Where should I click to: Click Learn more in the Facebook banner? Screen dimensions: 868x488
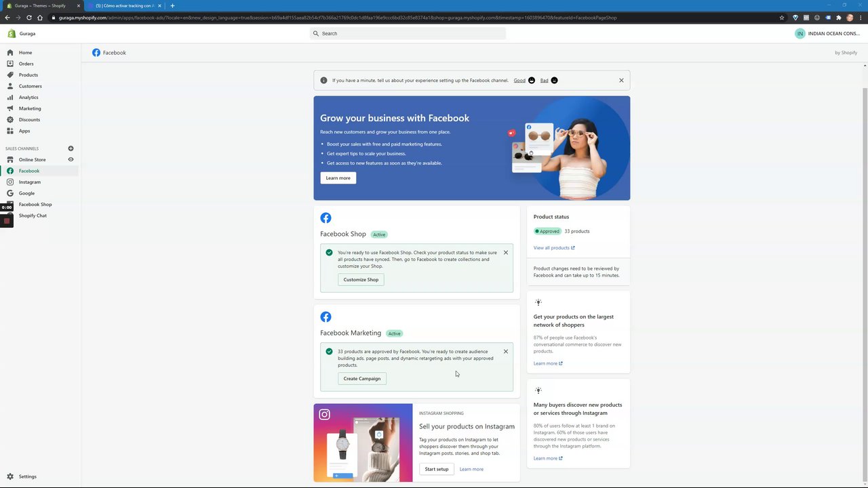(338, 178)
